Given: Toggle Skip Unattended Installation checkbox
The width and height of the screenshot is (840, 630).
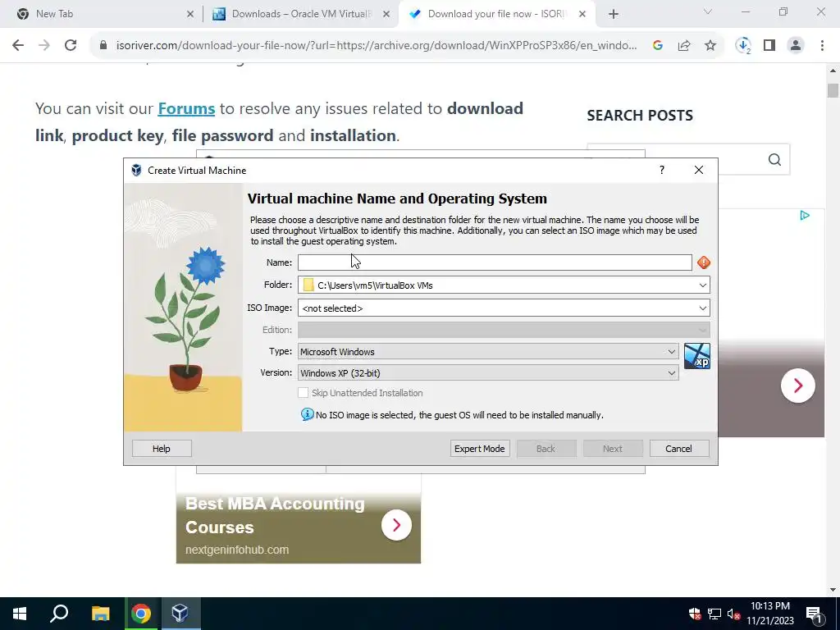Looking at the screenshot, I should (x=304, y=393).
